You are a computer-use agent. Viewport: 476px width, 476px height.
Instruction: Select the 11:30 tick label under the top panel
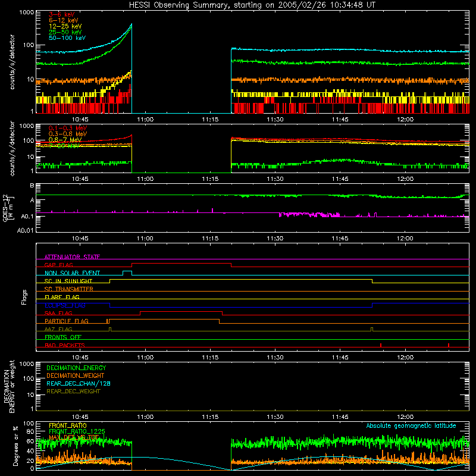(x=275, y=120)
